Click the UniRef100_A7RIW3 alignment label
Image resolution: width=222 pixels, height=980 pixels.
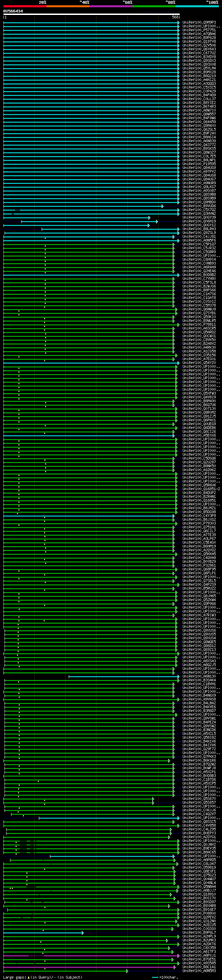pyautogui.click(x=199, y=615)
